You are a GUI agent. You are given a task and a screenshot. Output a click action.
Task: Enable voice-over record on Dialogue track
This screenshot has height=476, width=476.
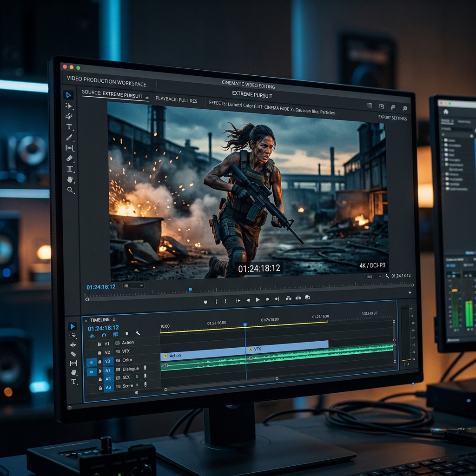pyautogui.click(x=145, y=368)
